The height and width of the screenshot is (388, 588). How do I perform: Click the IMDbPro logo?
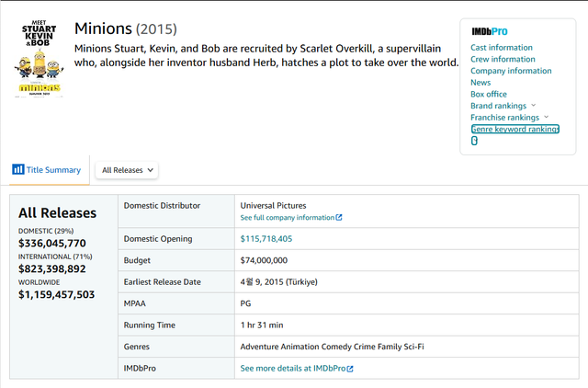click(x=489, y=31)
